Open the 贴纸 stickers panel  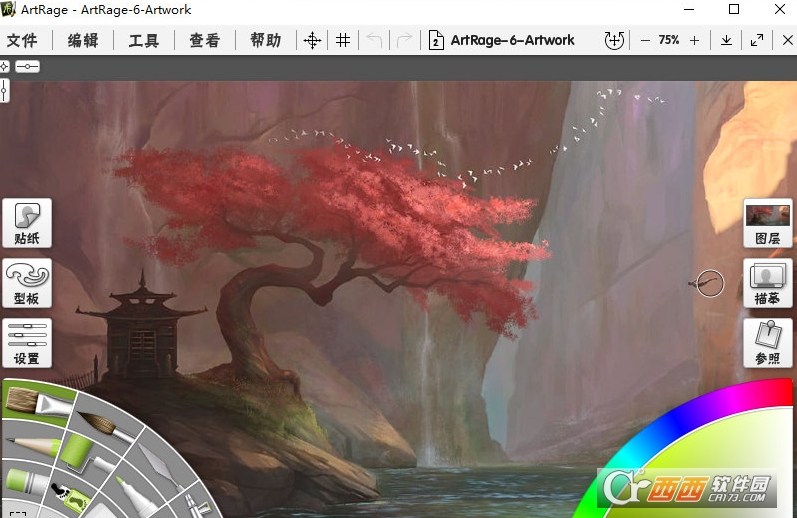(x=27, y=222)
